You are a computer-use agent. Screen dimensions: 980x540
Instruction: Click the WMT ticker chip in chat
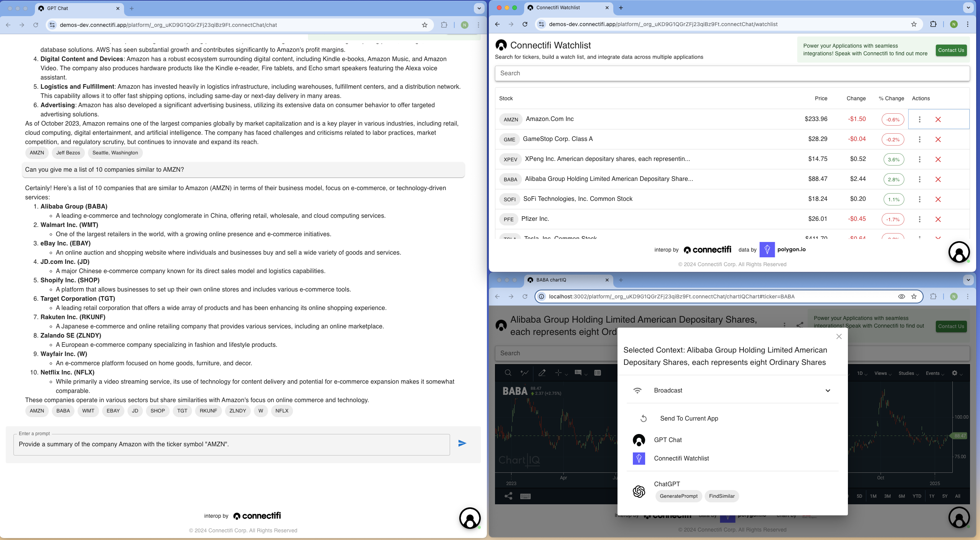[x=88, y=411]
